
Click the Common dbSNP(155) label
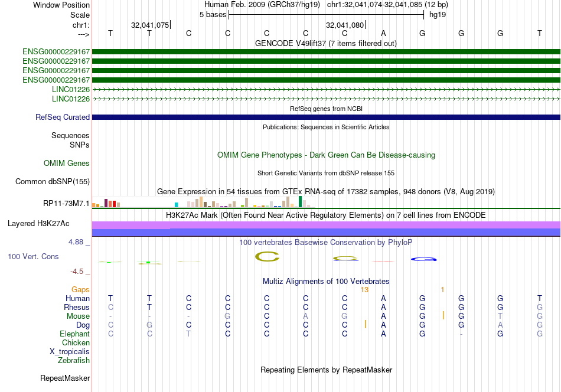52,181
